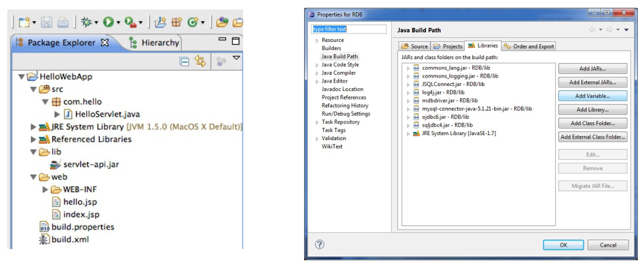Expand the WEB-INF folder node

(46, 189)
